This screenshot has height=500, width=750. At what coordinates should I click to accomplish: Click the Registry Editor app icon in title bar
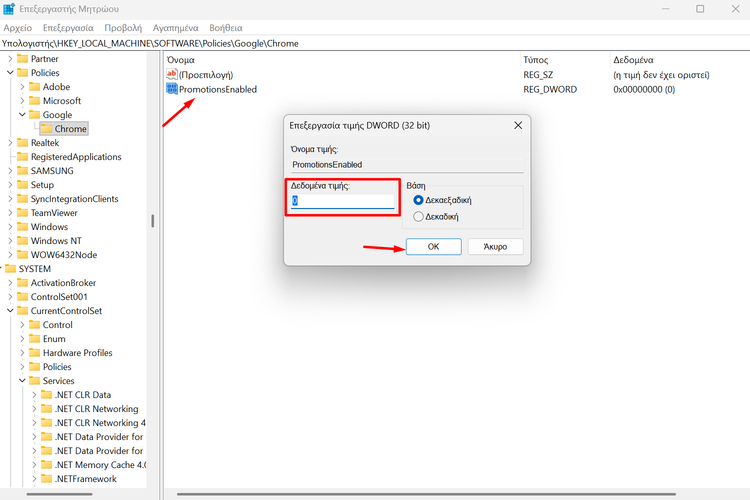(9, 9)
